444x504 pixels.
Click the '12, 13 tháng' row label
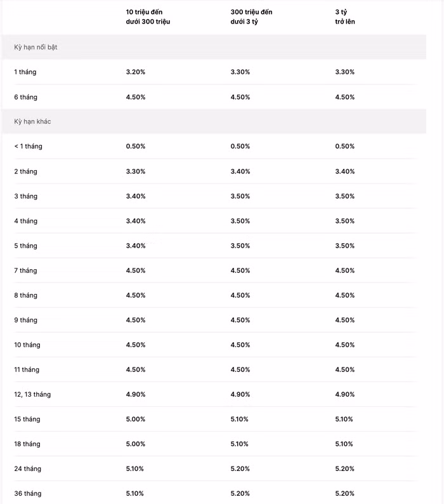(32, 394)
